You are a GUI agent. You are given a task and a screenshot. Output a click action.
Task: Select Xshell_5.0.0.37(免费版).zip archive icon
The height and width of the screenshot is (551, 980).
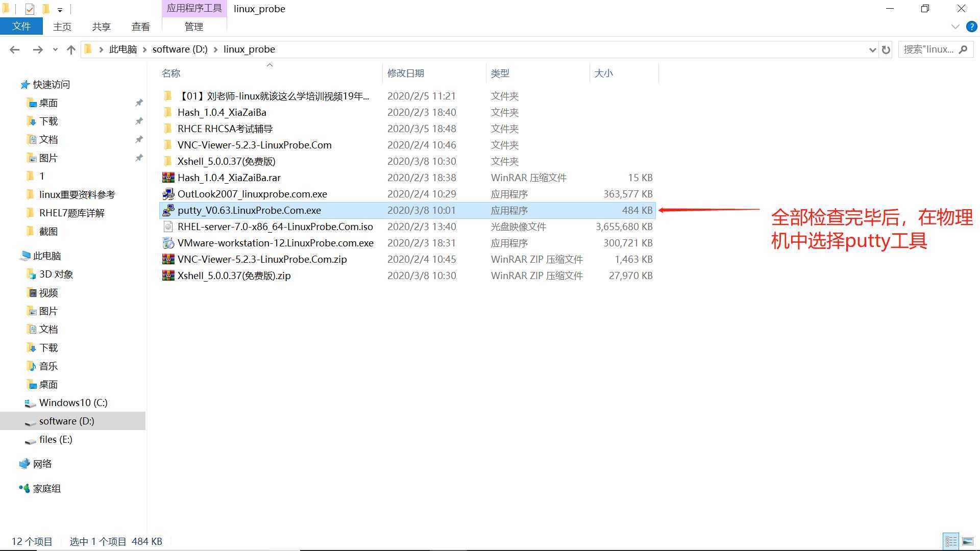168,275
